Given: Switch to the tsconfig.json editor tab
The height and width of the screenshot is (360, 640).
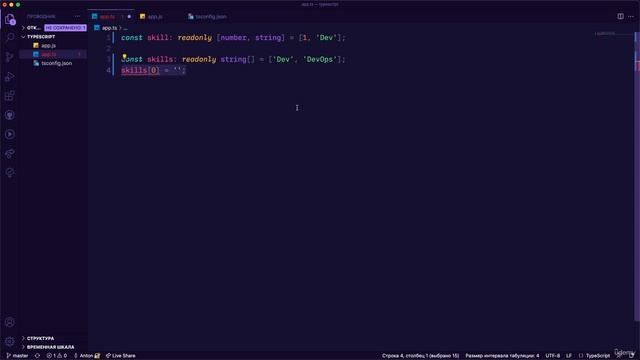Looking at the screenshot, I should [211, 17].
